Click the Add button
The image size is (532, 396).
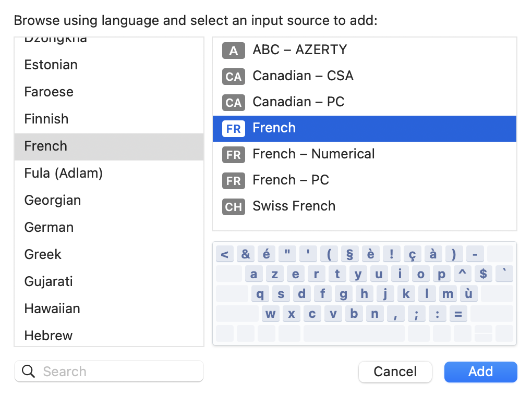tap(480, 372)
